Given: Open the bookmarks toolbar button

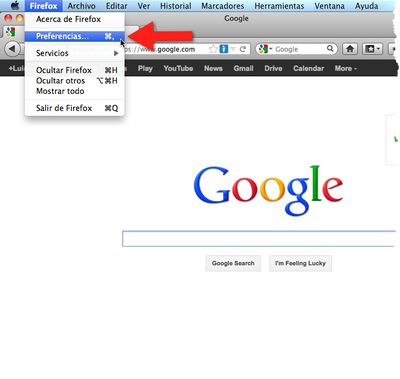Looking at the screenshot, I should (x=372, y=49).
